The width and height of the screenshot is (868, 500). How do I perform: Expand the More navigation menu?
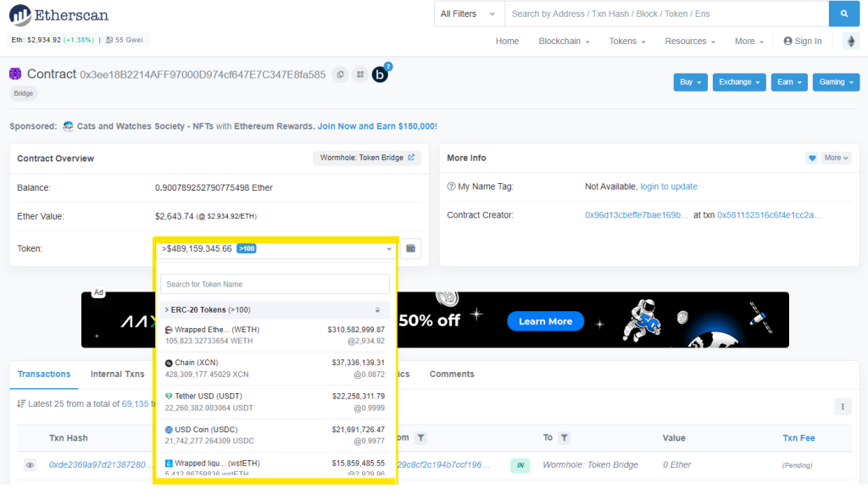click(749, 41)
